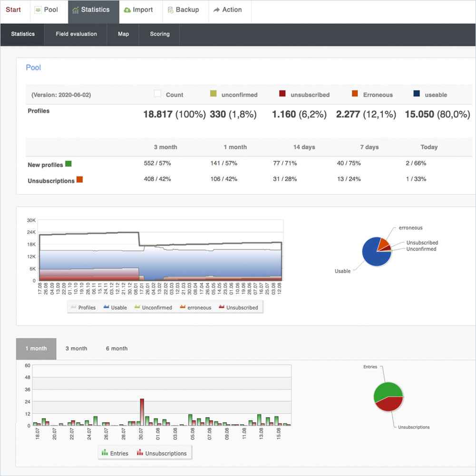Open the Map sub-tab
476x476 pixels.
click(123, 34)
